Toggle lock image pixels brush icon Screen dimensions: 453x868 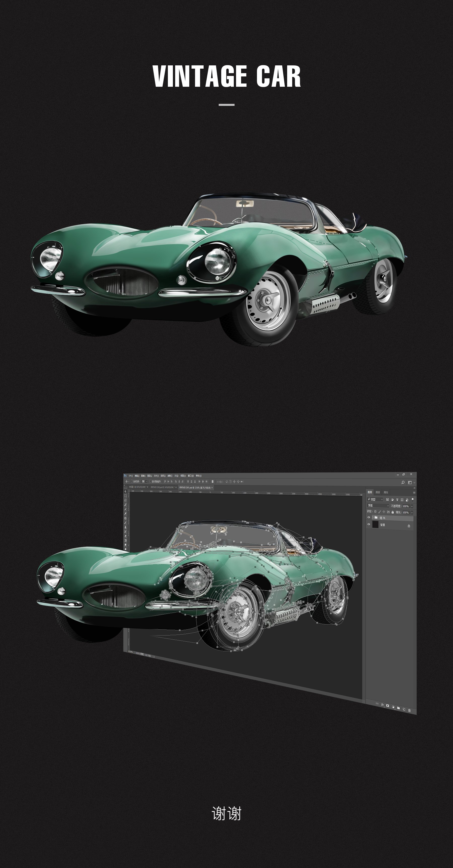tap(380, 512)
